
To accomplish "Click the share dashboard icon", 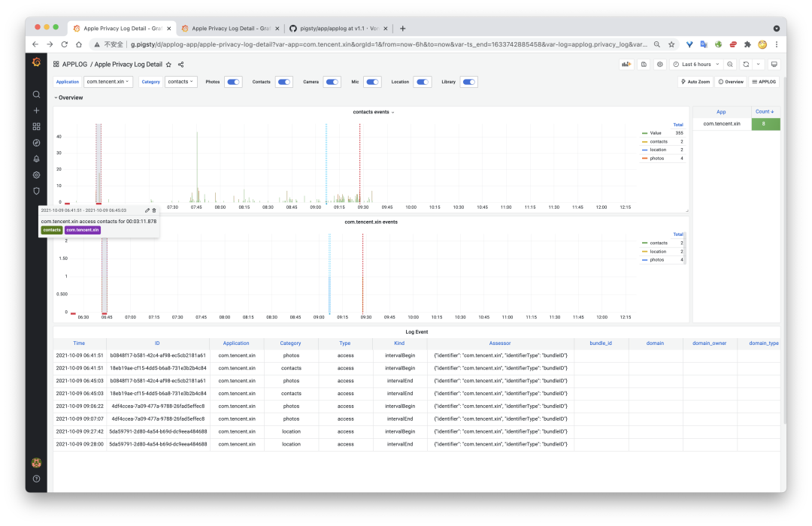I will 181,65.
